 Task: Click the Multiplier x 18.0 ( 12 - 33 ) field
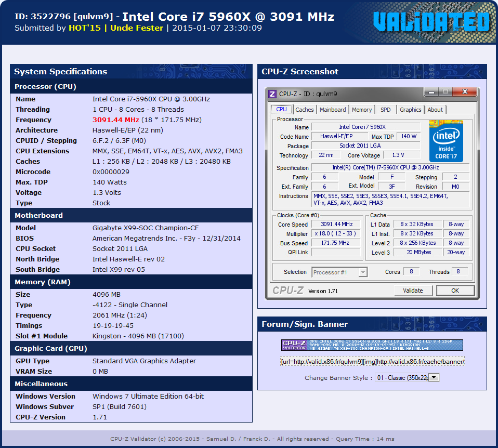click(336, 233)
